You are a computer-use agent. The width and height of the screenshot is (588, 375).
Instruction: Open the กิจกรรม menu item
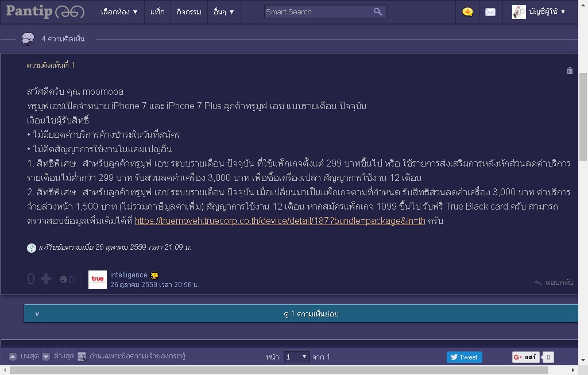[x=189, y=12]
